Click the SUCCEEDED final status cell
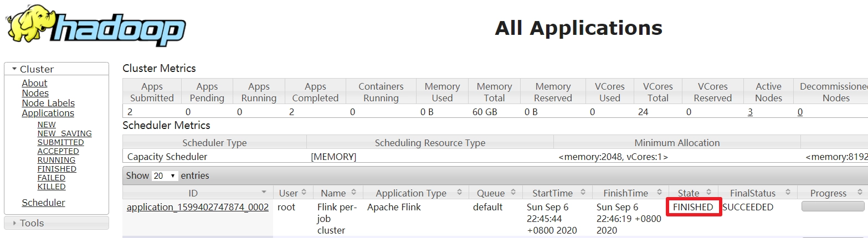The height and width of the screenshot is (238, 868). pyautogui.click(x=748, y=207)
